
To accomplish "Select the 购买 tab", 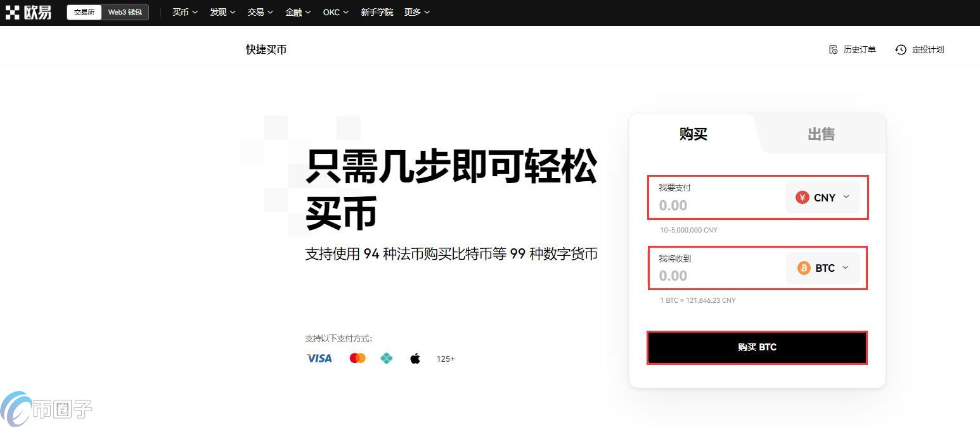I will [x=693, y=134].
